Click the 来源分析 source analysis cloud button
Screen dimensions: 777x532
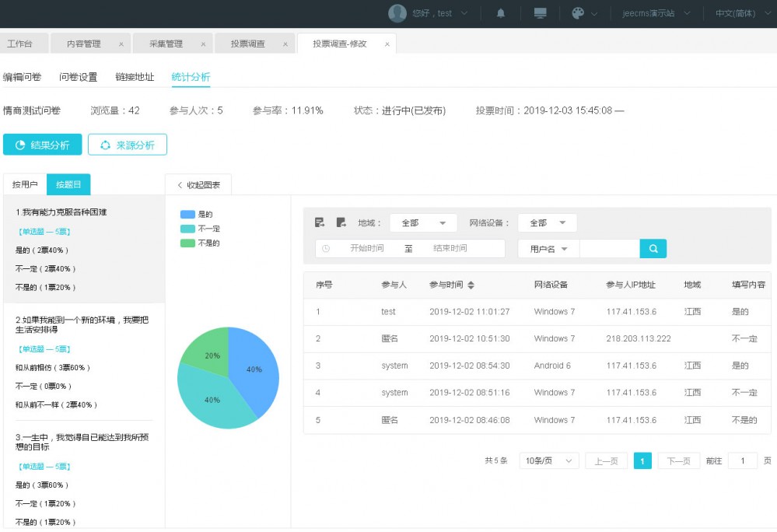[x=128, y=145]
